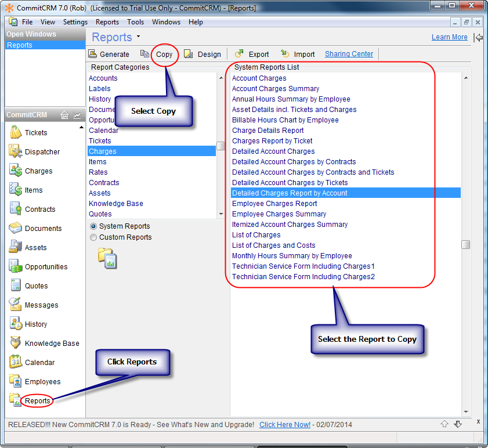
Task: Collapse the sidebar list with up arrow
Action: tap(81, 127)
